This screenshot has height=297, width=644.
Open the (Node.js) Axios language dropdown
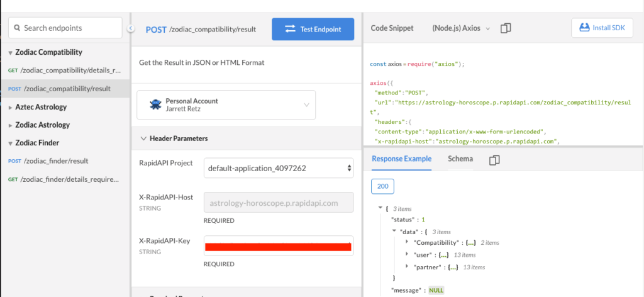coord(460,28)
